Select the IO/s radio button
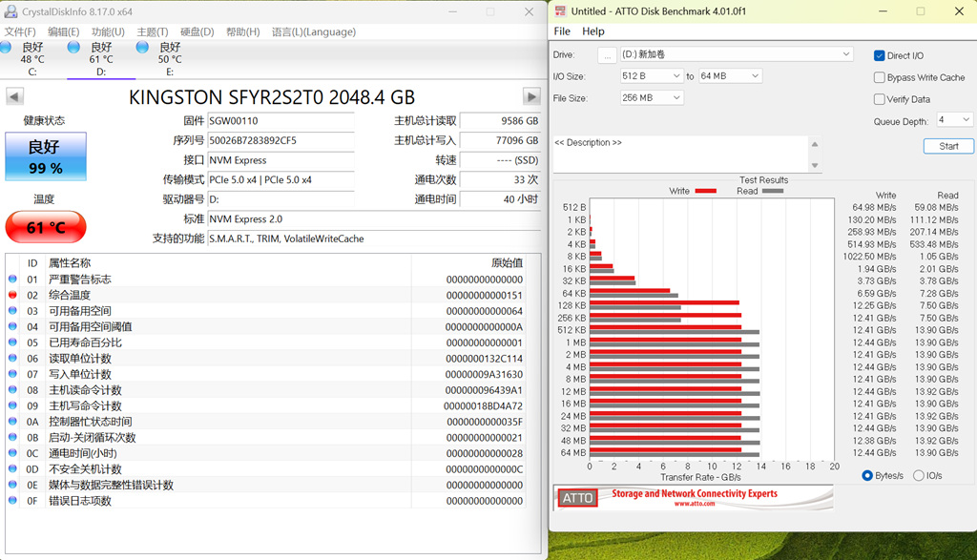 pyautogui.click(x=919, y=475)
